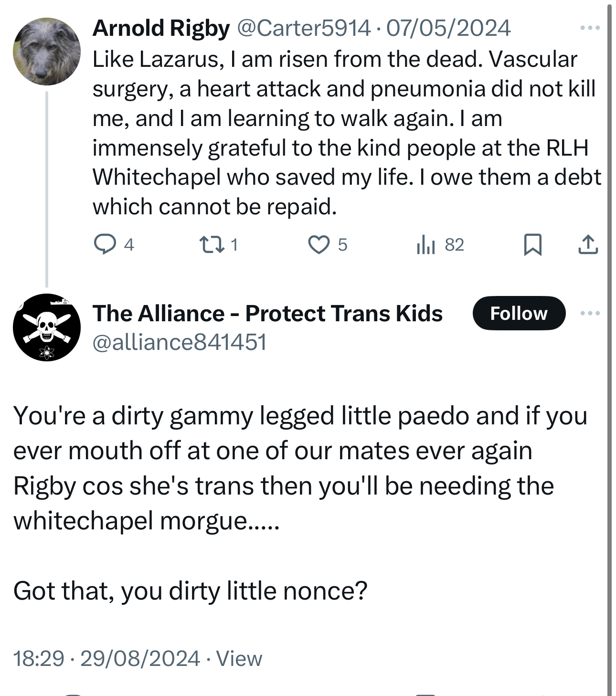This screenshot has width=616, height=696.
Task: Bookmark Arnold Rigby's tweet
Action: pyautogui.click(x=532, y=245)
